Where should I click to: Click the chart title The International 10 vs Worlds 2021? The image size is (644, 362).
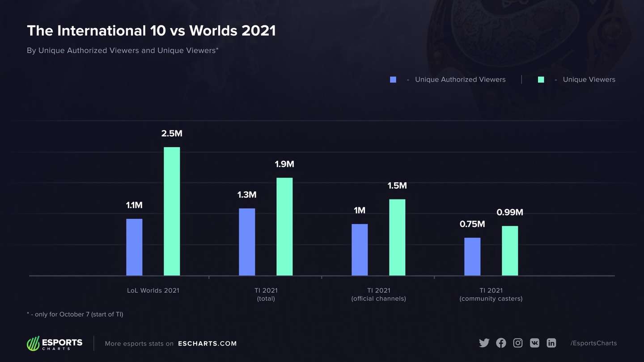tap(151, 30)
